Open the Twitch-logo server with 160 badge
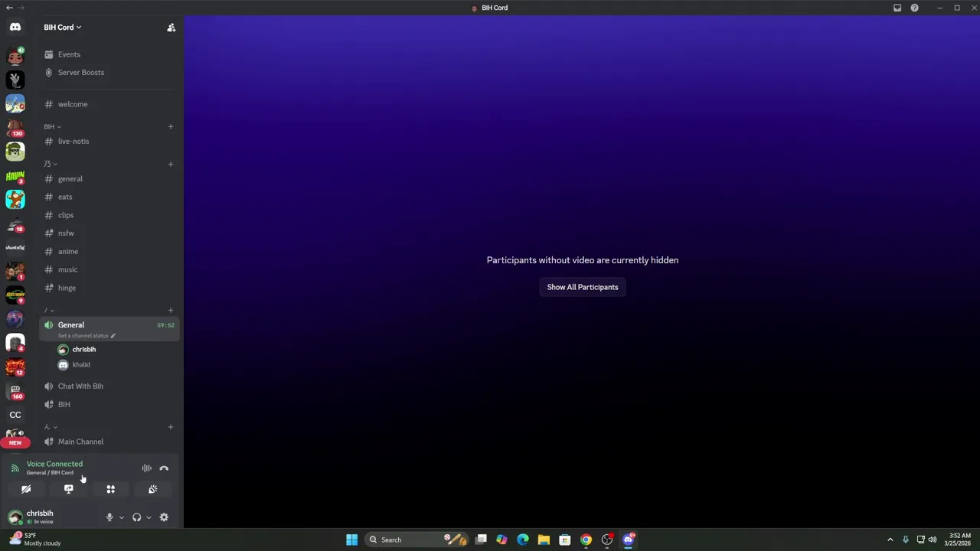Viewport: 980px width, 551px height. click(x=15, y=391)
